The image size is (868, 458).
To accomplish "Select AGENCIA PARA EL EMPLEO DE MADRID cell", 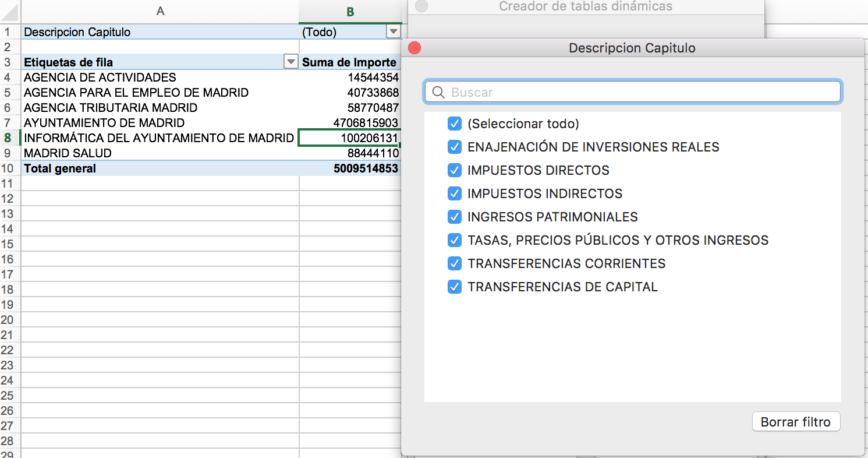I will (160, 93).
